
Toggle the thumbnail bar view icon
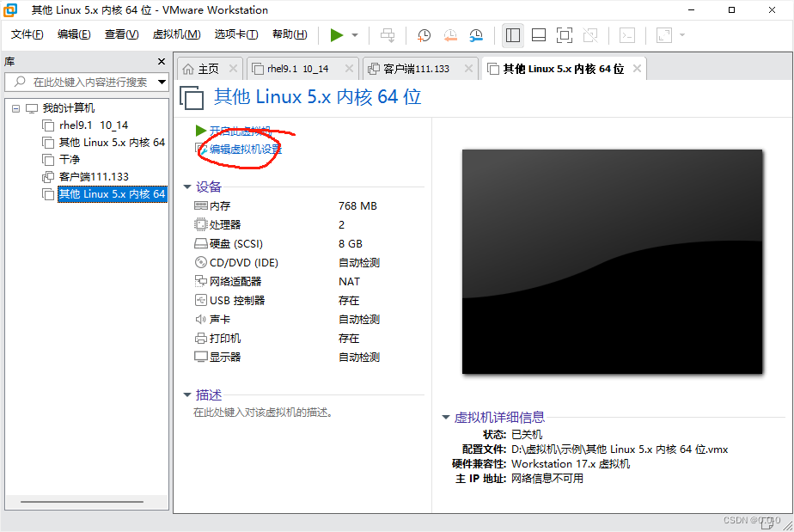pos(539,35)
